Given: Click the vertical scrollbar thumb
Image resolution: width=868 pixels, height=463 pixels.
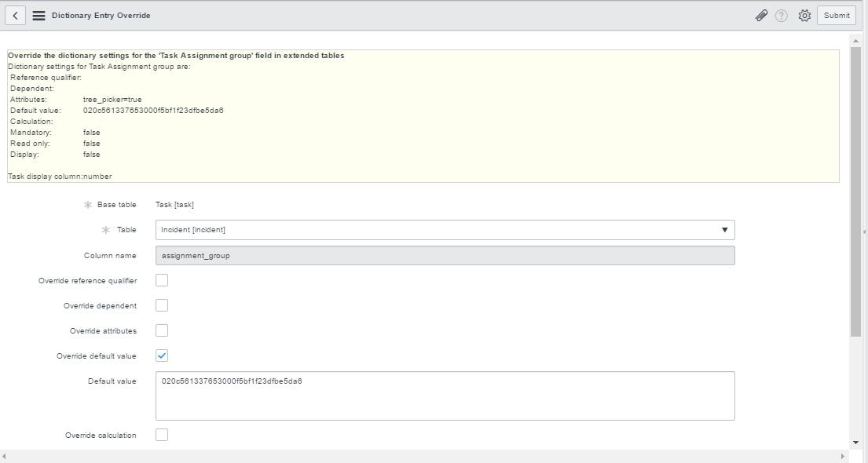Looking at the screenshot, I should [x=855, y=191].
